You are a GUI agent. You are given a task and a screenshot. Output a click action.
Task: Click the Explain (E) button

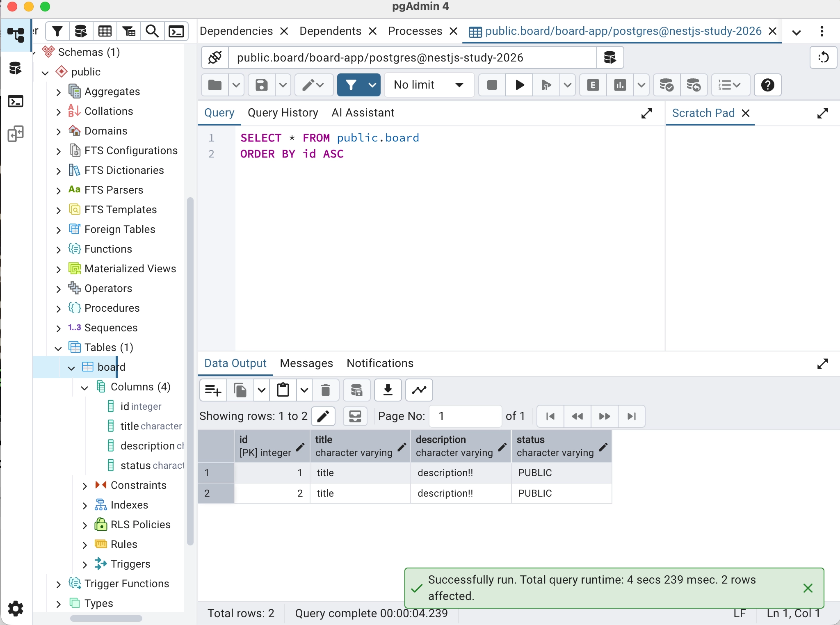click(593, 85)
